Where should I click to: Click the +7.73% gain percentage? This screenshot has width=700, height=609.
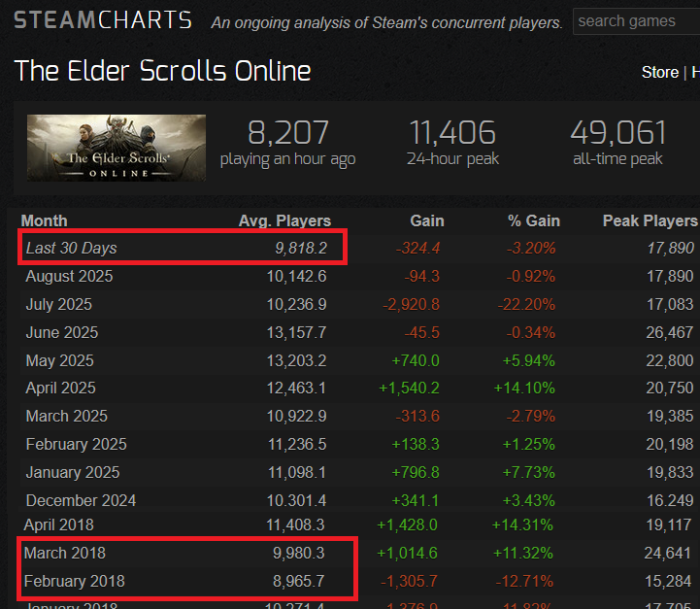pyautogui.click(x=528, y=472)
